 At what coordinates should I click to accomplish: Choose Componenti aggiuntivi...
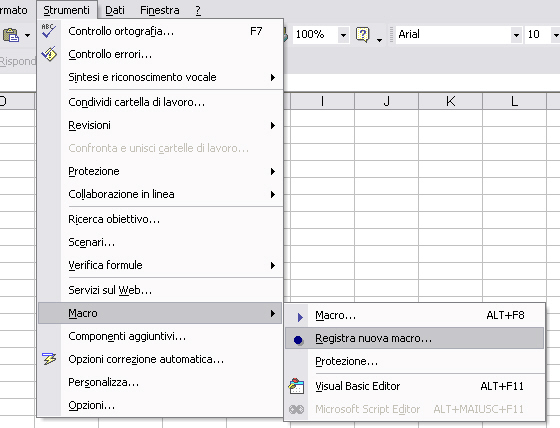[161, 336]
